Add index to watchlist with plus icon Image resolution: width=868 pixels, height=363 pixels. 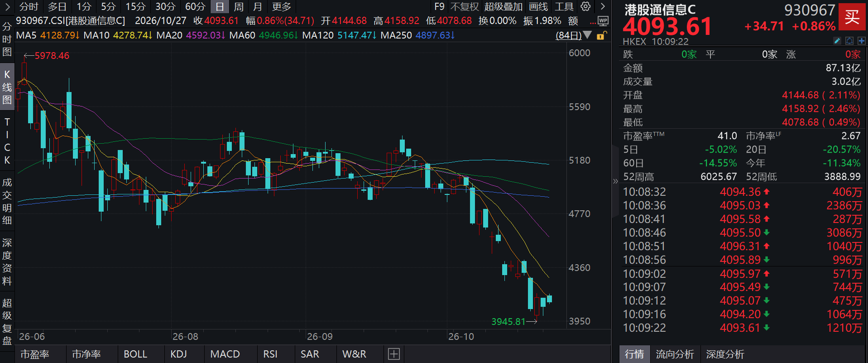pos(861,41)
